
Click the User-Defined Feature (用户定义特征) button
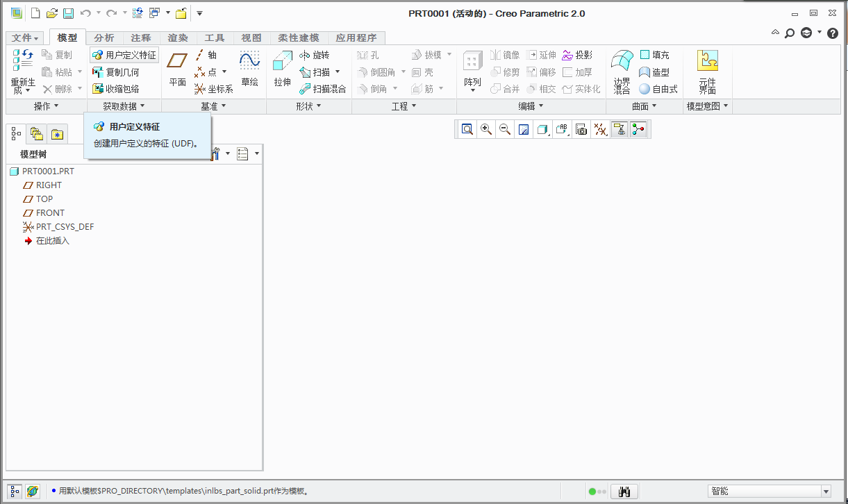[124, 55]
